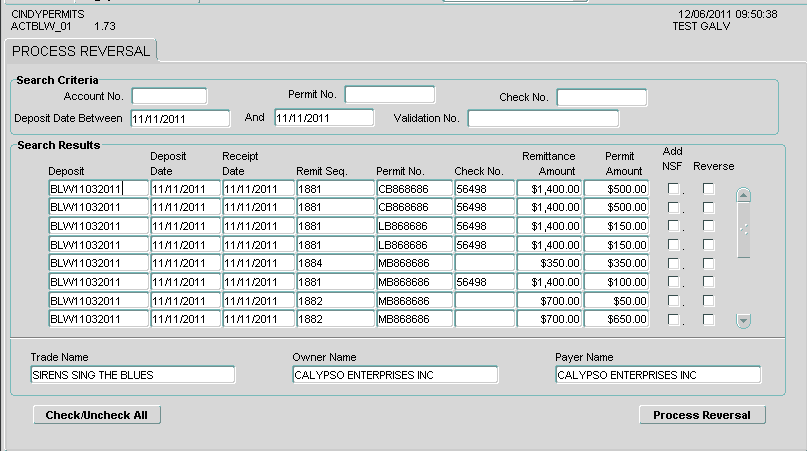The width and height of the screenshot is (807, 451).
Task: Click the Reverse column header
Action: (713, 166)
